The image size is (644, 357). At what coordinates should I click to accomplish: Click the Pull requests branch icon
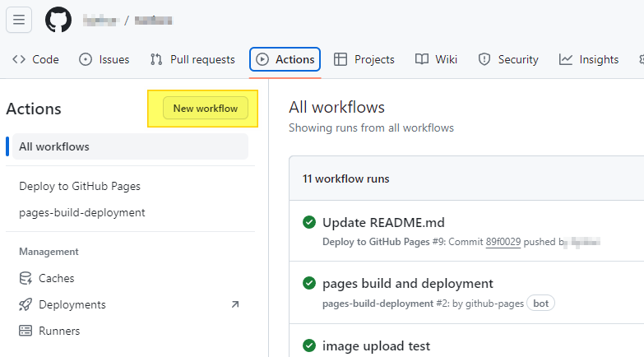coord(156,59)
